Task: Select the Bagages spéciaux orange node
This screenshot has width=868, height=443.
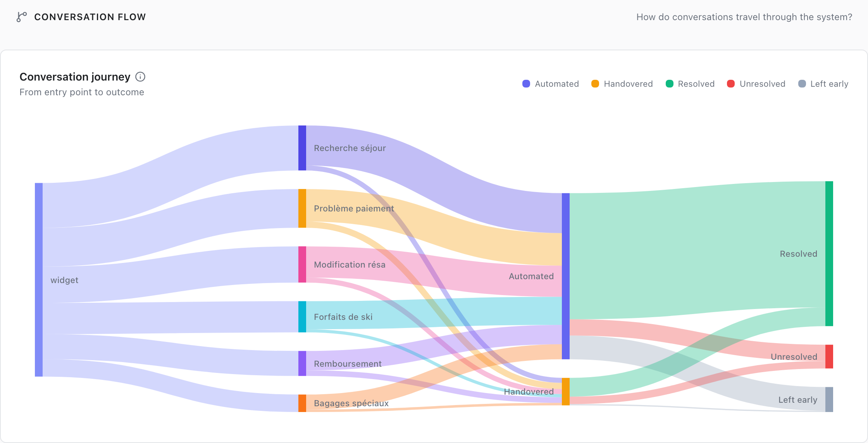Action: coord(302,403)
